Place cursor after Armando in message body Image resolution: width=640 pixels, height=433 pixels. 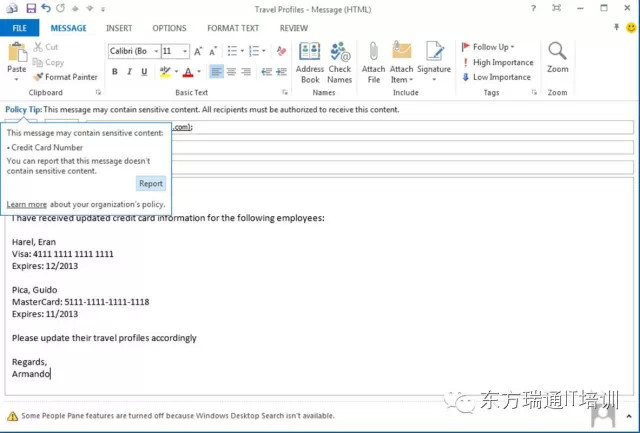pos(51,374)
